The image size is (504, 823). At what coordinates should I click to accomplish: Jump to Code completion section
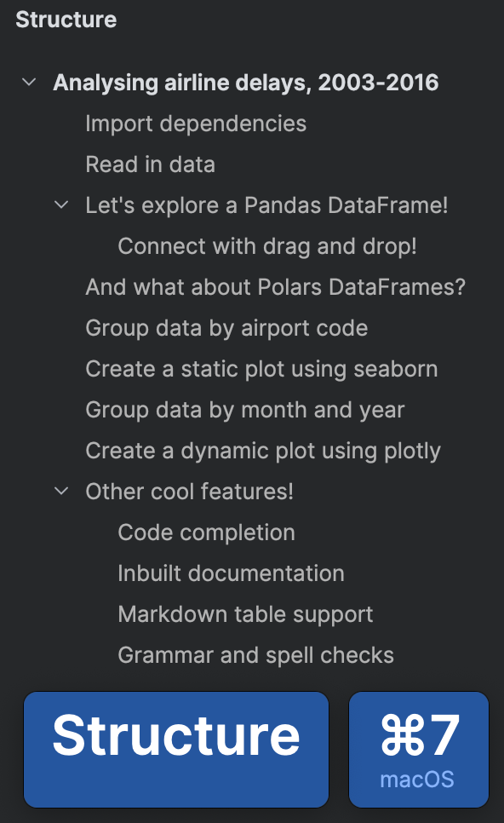point(206,533)
